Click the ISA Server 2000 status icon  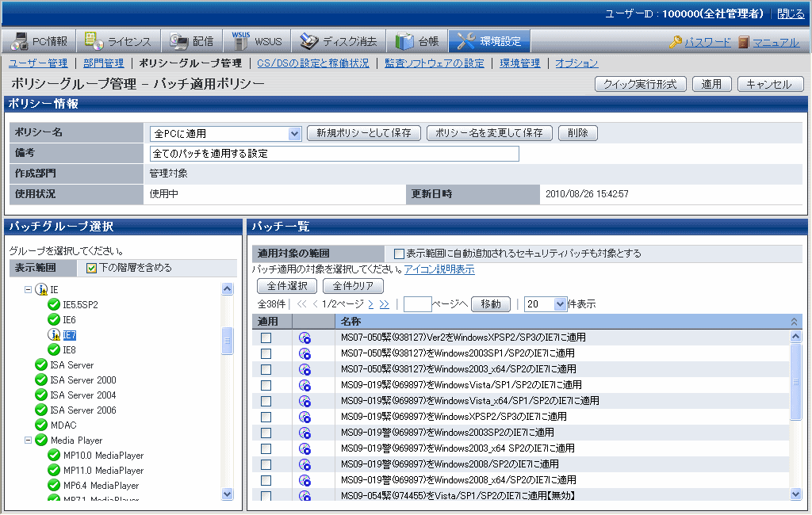41,380
